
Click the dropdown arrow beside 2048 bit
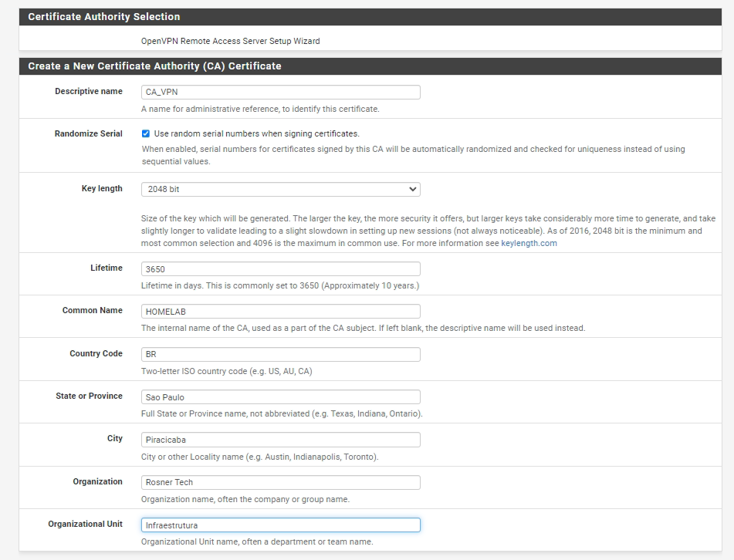[412, 189]
